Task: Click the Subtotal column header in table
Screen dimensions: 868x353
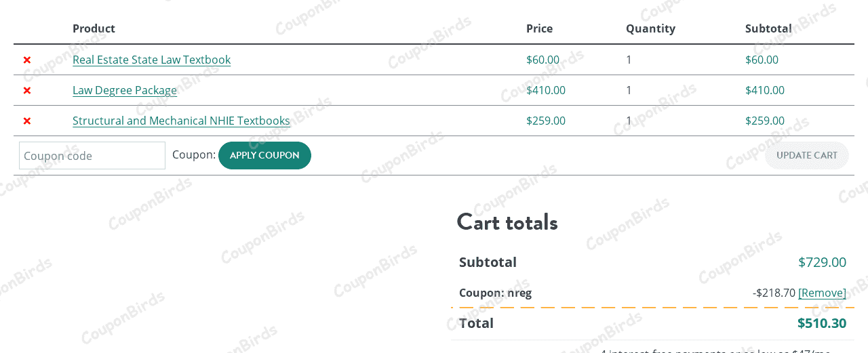Action: click(x=768, y=28)
